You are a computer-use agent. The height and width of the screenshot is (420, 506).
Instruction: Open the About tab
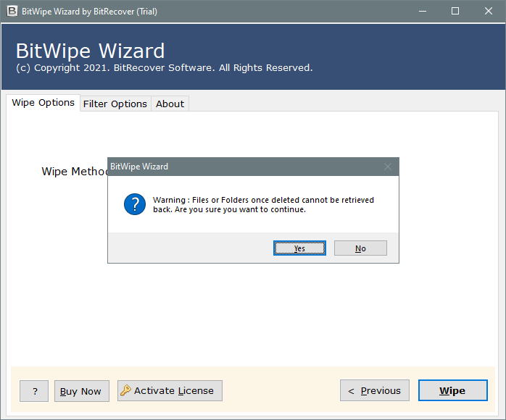[170, 104]
